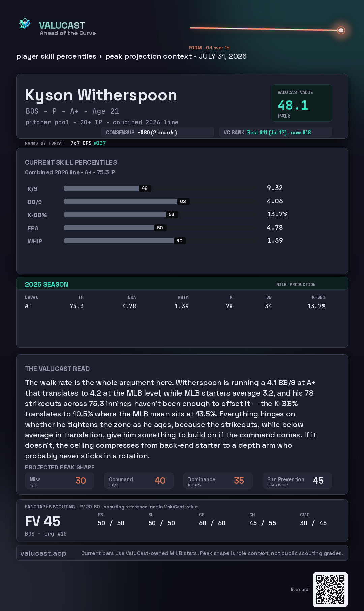
Task: Select the A+ level row in season table
Action: pyautogui.click(x=175, y=306)
